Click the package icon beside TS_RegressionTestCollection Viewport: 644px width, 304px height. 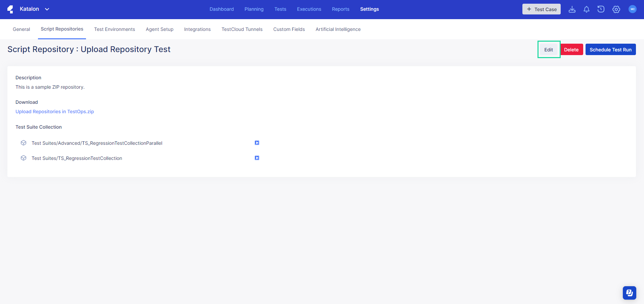click(23, 158)
